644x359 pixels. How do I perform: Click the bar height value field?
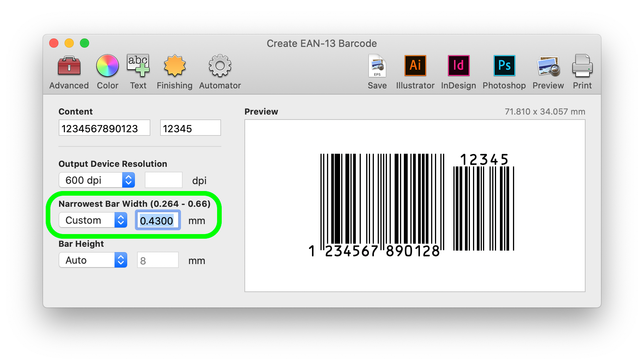(x=158, y=260)
